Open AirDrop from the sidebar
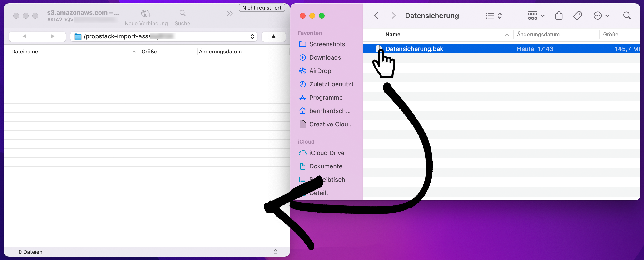 coord(320,71)
